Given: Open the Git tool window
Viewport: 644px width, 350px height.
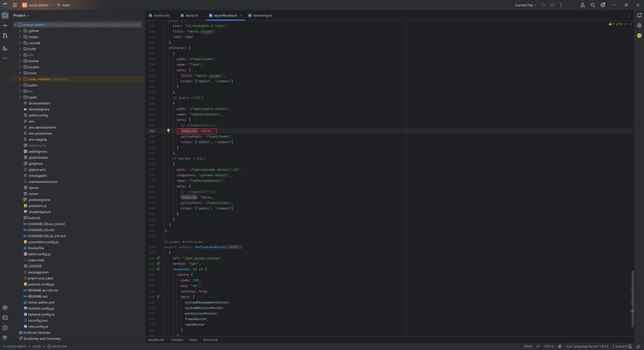Looking at the screenshot, I should pyautogui.click(x=5, y=337).
